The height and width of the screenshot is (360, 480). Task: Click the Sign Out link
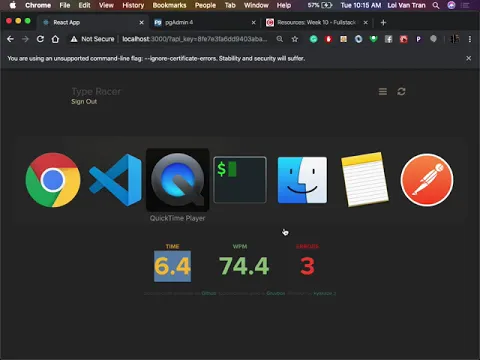(84, 102)
